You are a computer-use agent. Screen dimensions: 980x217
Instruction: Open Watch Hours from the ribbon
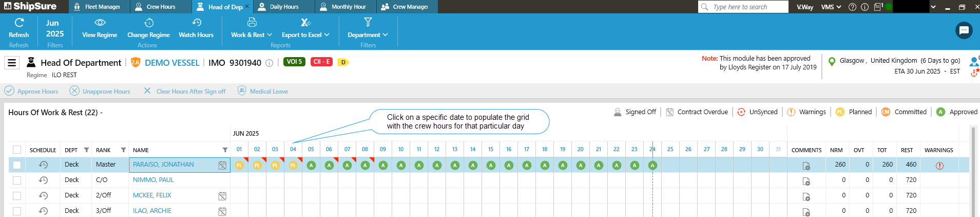(196, 23)
